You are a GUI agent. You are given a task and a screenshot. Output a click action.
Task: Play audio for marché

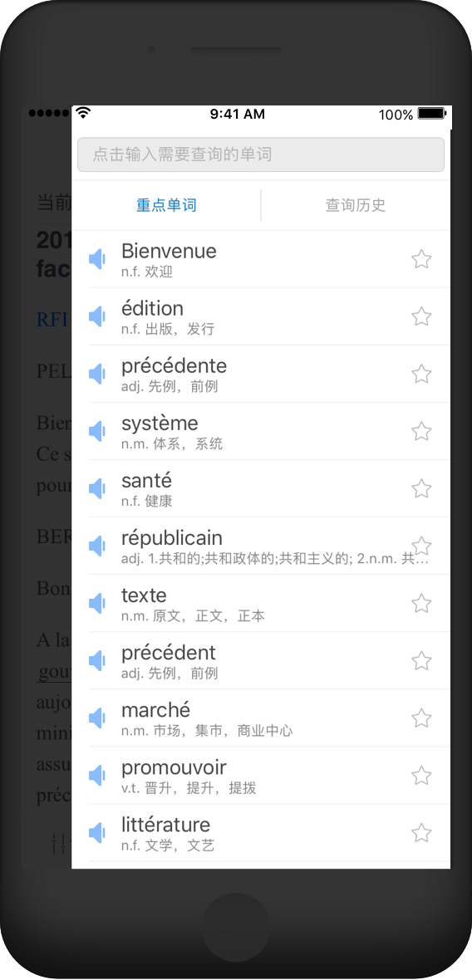97,718
